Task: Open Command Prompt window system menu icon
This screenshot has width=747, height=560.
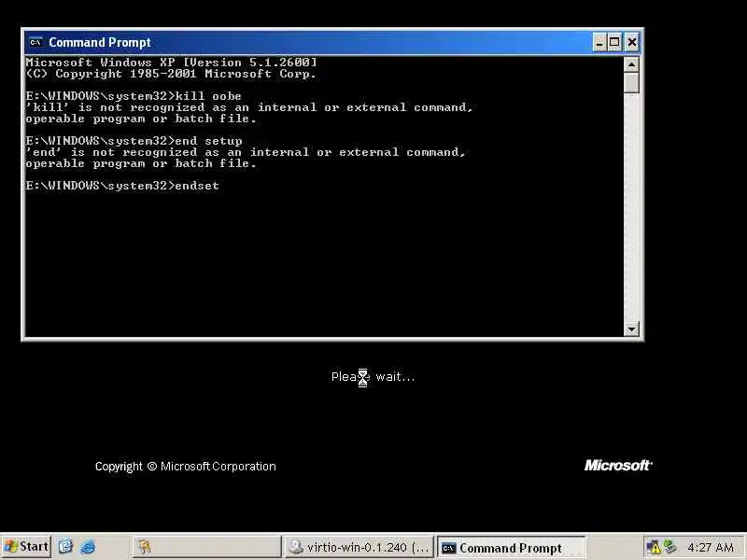Action: point(35,42)
